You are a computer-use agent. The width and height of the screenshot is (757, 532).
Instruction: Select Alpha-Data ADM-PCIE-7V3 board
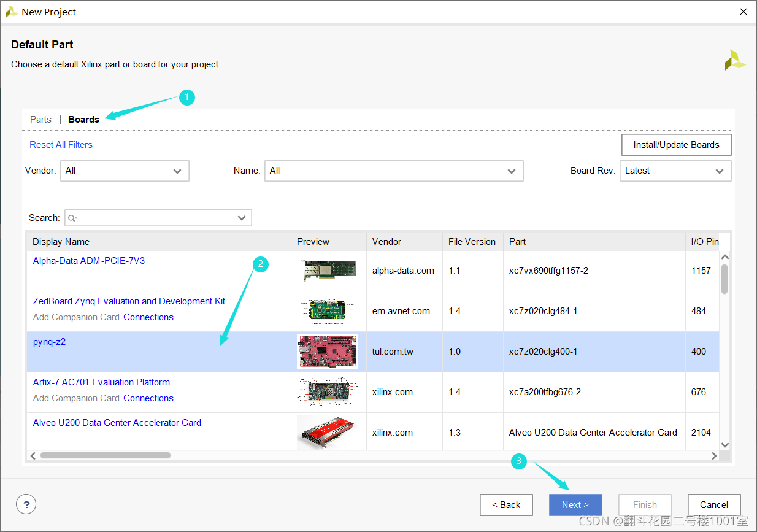(x=89, y=261)
